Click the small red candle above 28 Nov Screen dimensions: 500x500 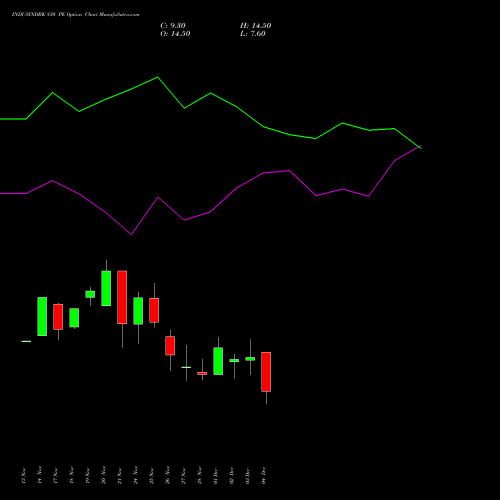[x=202, y=373]
